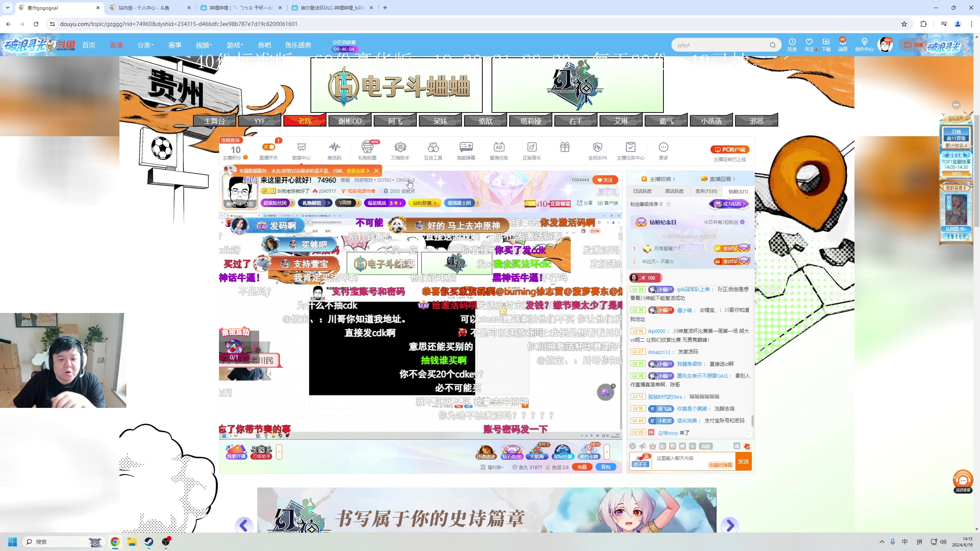Expand 超级粉丝团 chevron
The width and height of the screenshot is (980, 551).
pyautogui.click(x=292, y=203)
